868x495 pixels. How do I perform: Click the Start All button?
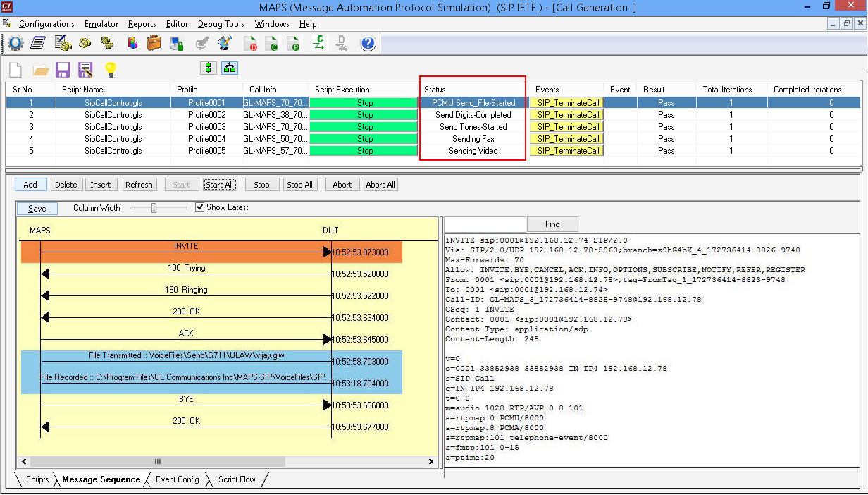pyautogui.click(x=219, y=185)
